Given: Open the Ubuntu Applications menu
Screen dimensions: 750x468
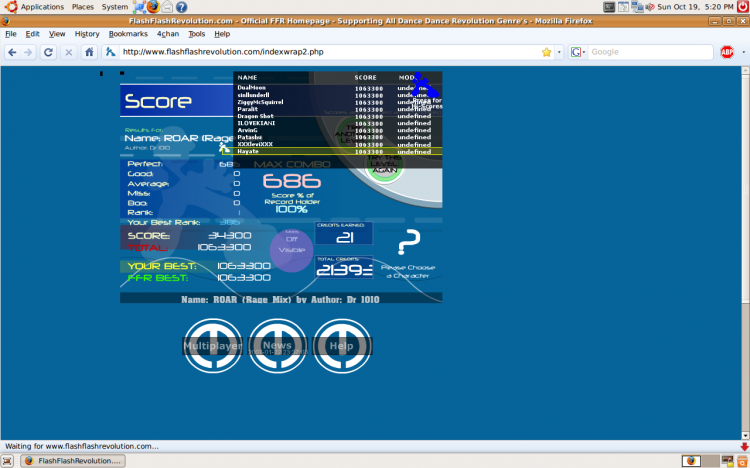Looking at the screenshot, I should point(35,7).
